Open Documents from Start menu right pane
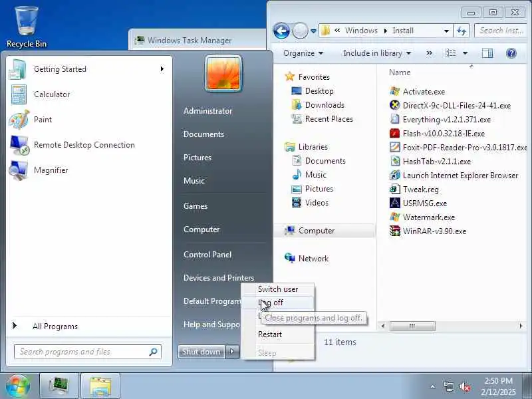532x399 pixels. [203, 134]
